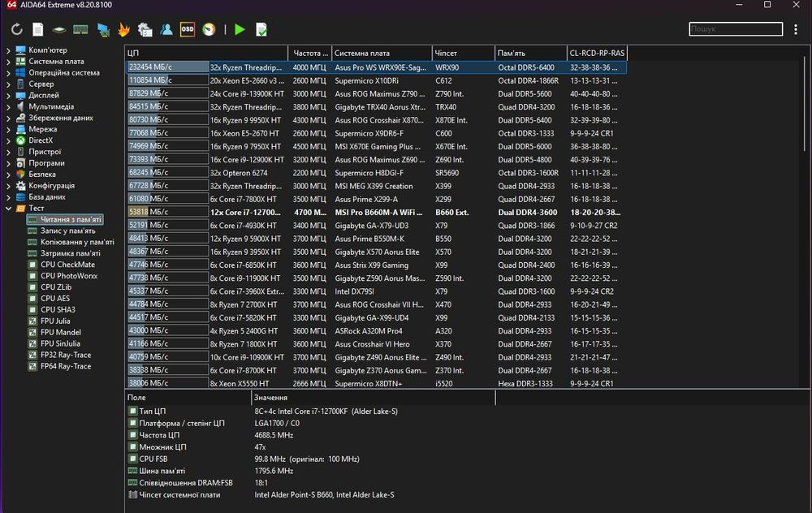Collapse the Тест tree node
The image size is (812, 513).
click(x=9, y=209)
